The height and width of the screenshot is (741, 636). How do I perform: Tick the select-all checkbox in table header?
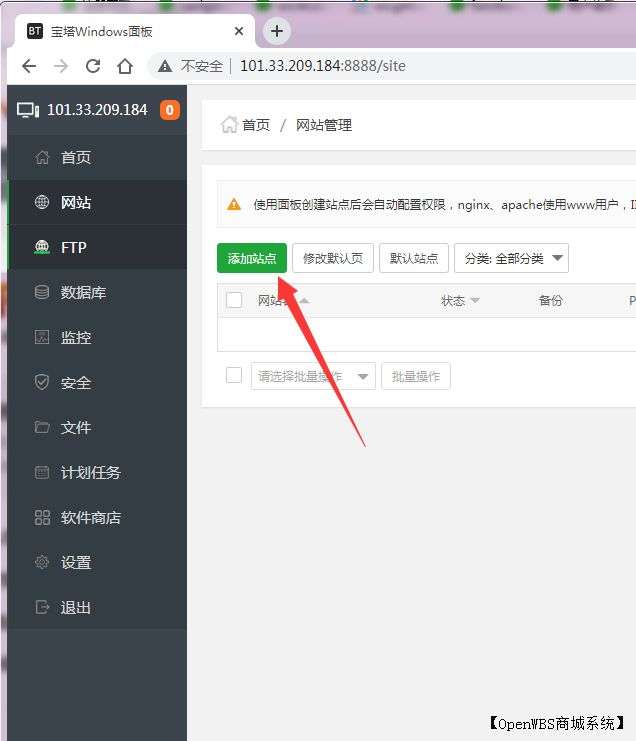(234, 300)
